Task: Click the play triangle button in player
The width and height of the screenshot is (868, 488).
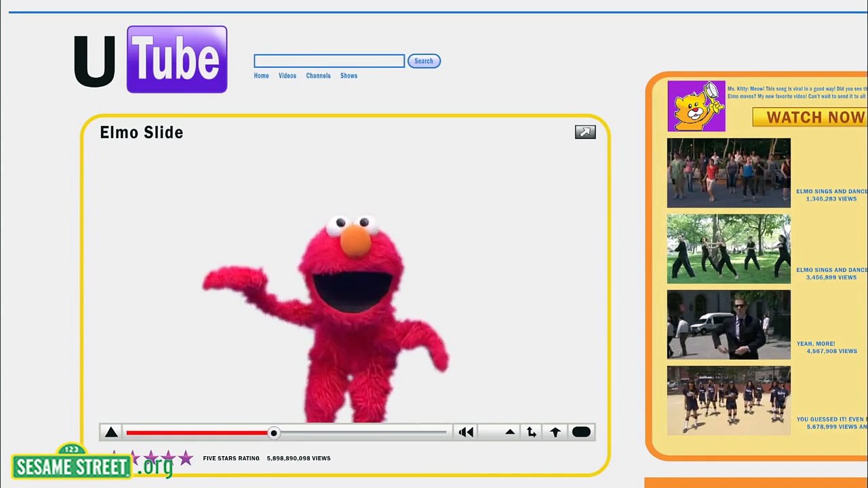Action: click(111, 432)
